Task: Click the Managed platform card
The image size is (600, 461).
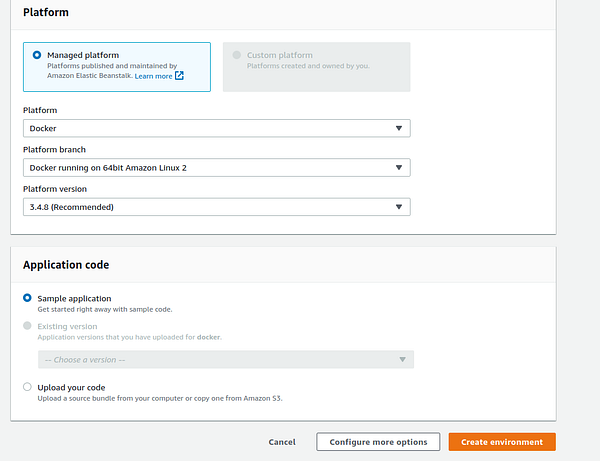Action: pyautogui.click(x=117, y=67)
